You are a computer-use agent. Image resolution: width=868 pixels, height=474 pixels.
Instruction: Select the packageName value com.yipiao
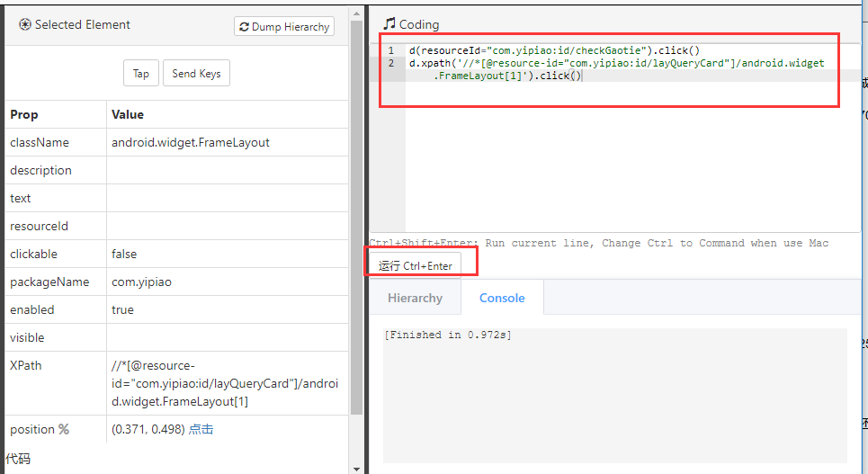point(142,282)
